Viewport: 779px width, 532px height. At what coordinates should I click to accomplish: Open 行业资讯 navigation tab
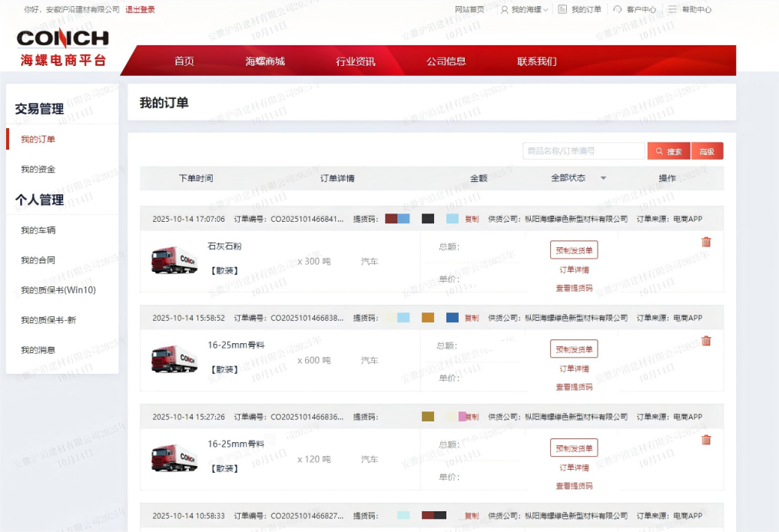pyautogui.click(x=356, y=61)
